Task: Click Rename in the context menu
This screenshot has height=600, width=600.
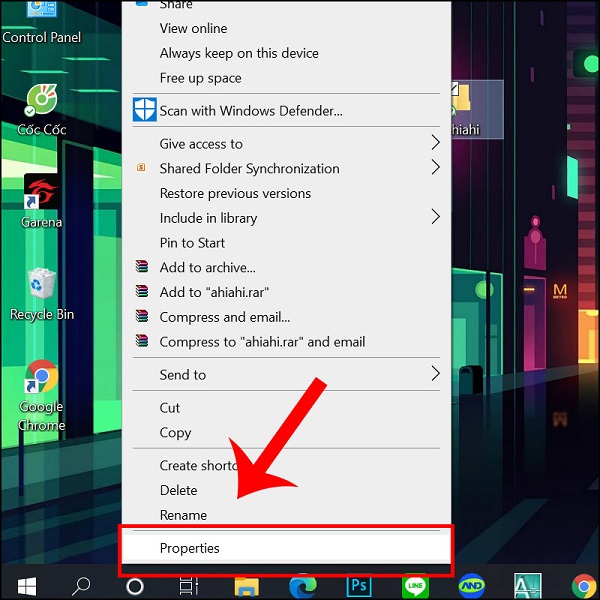Action: [x=183, y=515]
